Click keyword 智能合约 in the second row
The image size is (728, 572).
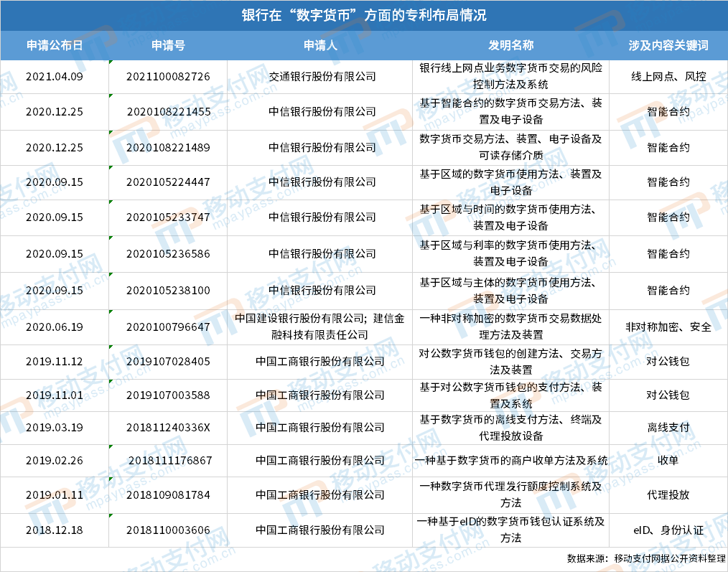coord(667,112)
